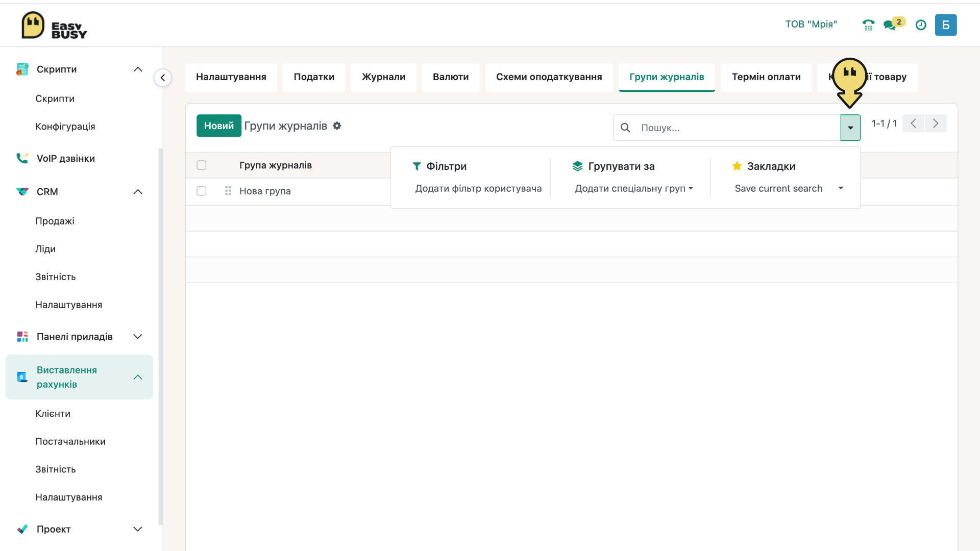Tick the checkbox for Нова група
Image resolution: width=980 pixels, height=551 pixels.
[202, 191]
